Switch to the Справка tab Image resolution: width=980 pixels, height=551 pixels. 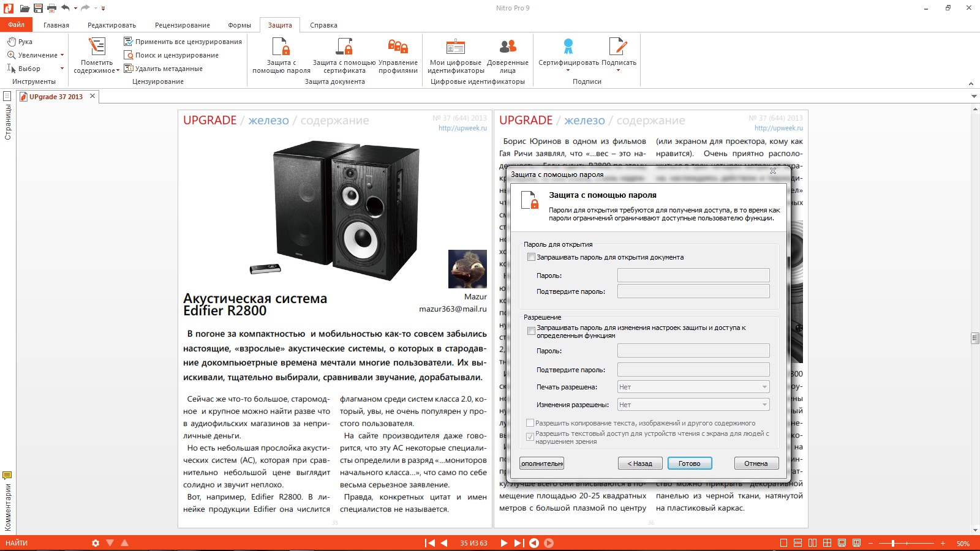click(323, 25)
